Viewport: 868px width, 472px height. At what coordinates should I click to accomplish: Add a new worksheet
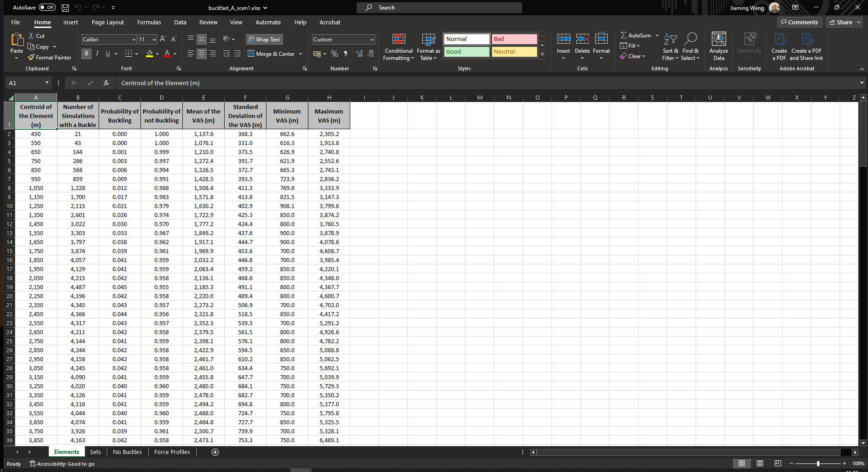tap(215, 452)
